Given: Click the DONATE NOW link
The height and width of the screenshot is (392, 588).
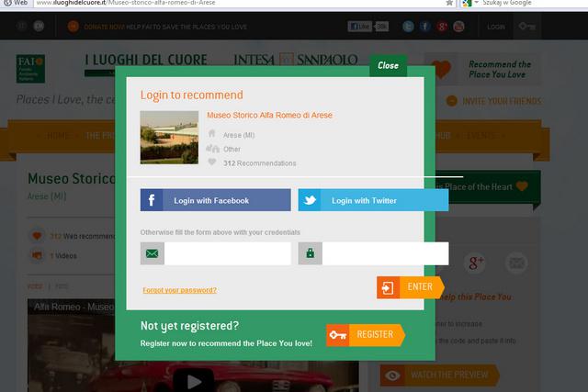Looking at the screenshot, I should [x=104, y=27].
